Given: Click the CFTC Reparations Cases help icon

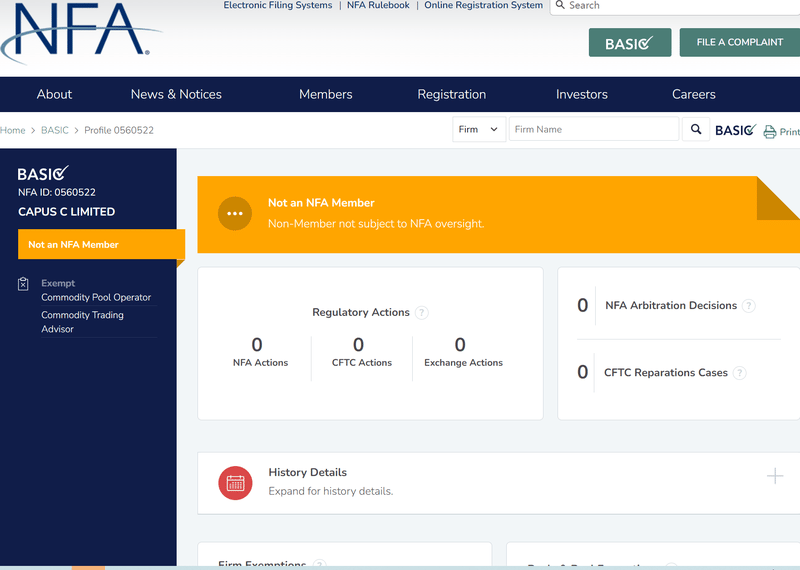Looking at the screenshot, I should pos(739,373).
